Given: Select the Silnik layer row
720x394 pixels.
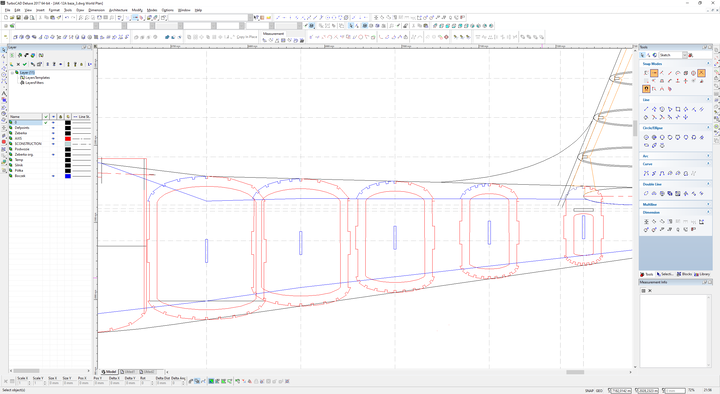Looking at the screenshot, I should pyautogui.click(x=50, y=165).
